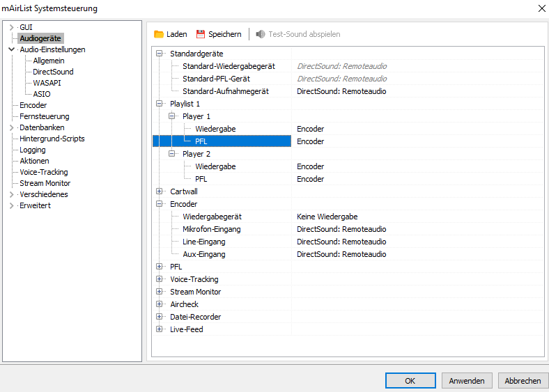Select the ASIO settings entry
549x392 pixels.
(41, 94)
